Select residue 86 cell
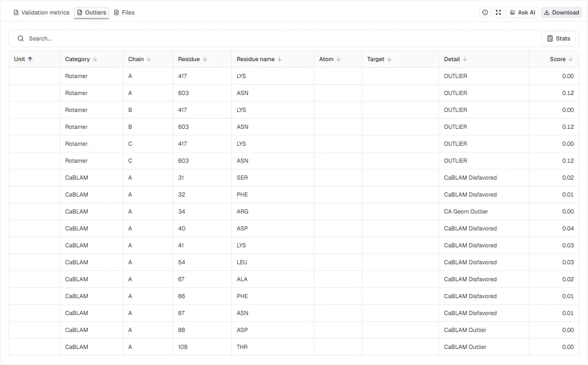The height and width of the screenshot is (365, 588). pyautogui.click(x=202, y=296)
